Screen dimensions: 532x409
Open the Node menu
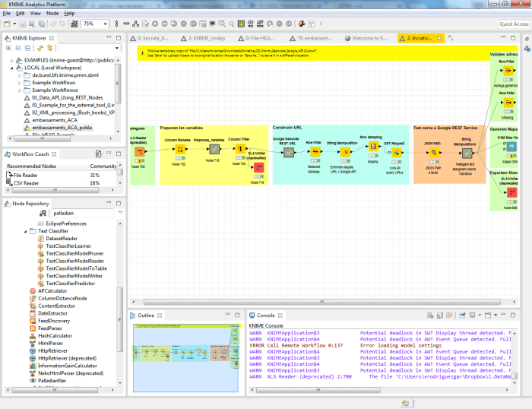[x=52, y=13]
